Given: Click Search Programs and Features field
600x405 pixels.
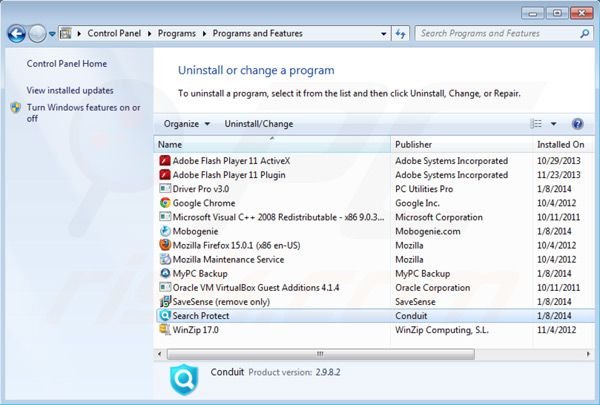Looking at the screenshot, I should (x=504, y=34).
